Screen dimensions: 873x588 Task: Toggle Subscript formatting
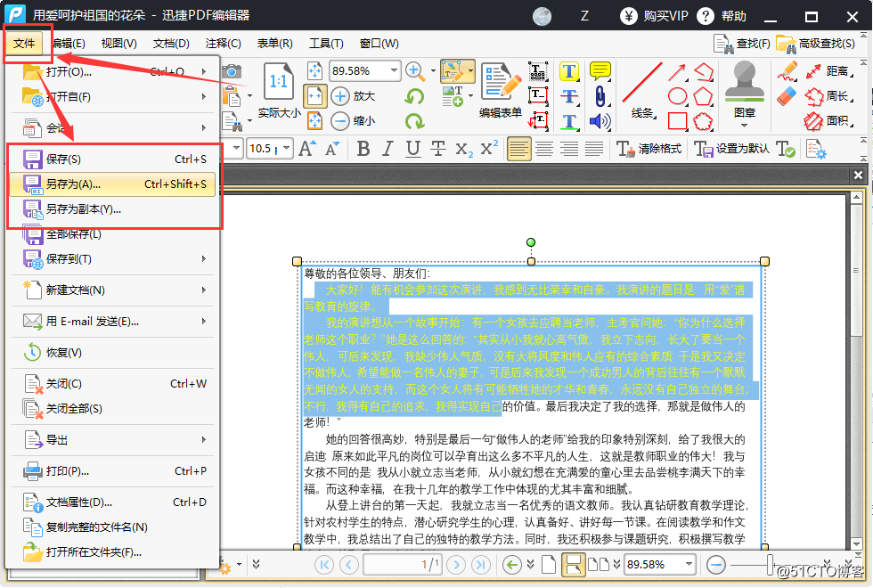pos(463,150)
